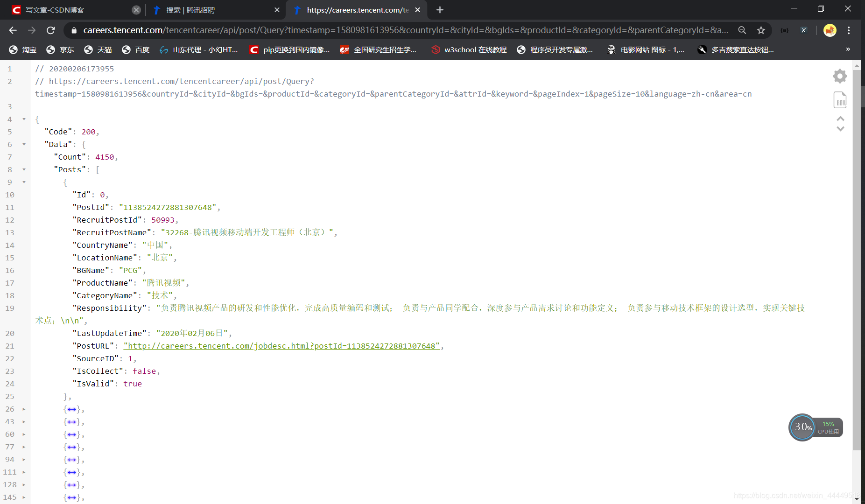This screenshot has width=865, height=504.
Task: Open Chrome three-dot menu
Action: pyautogui.click(x=849, y=30)
